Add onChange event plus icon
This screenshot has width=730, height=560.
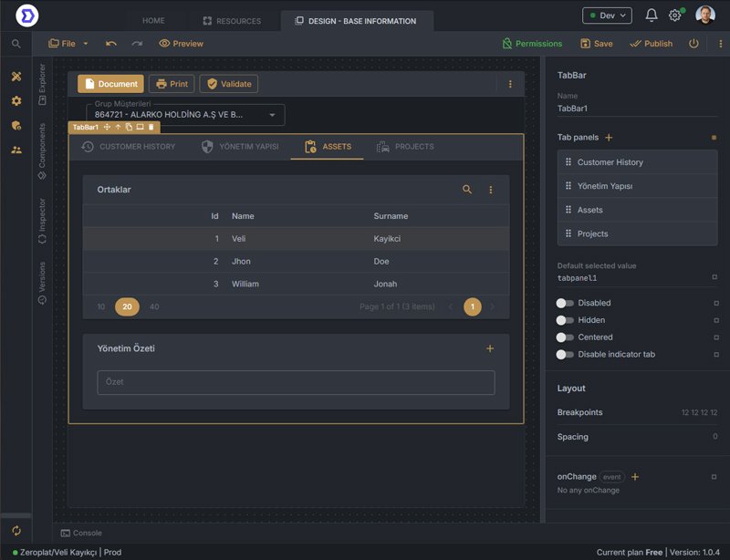[635, 476]
